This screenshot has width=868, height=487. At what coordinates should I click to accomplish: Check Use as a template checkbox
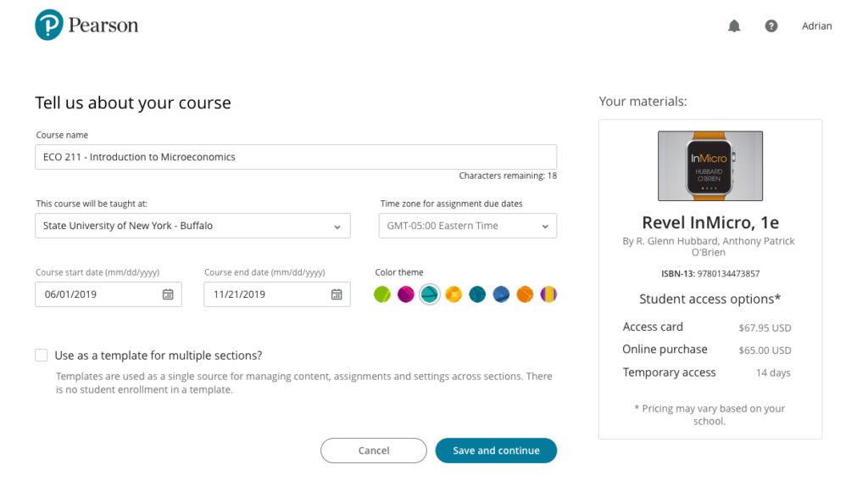click(x=42, y=355)
